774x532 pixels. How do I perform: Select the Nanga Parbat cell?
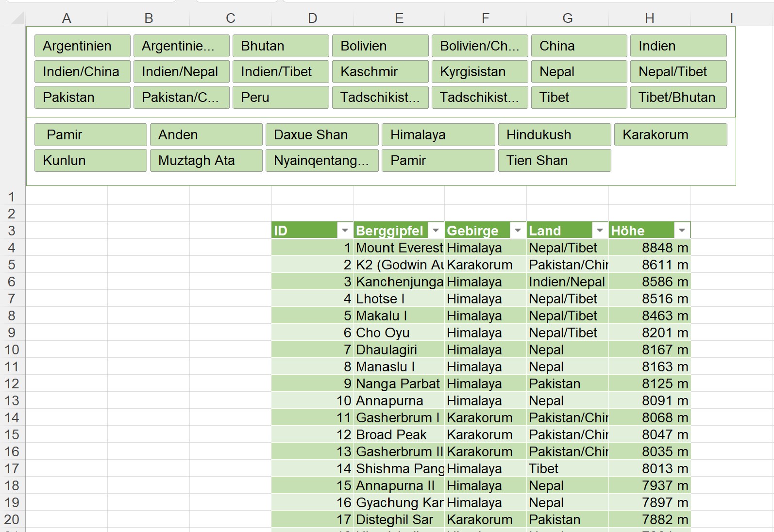(x=399, y=384)
